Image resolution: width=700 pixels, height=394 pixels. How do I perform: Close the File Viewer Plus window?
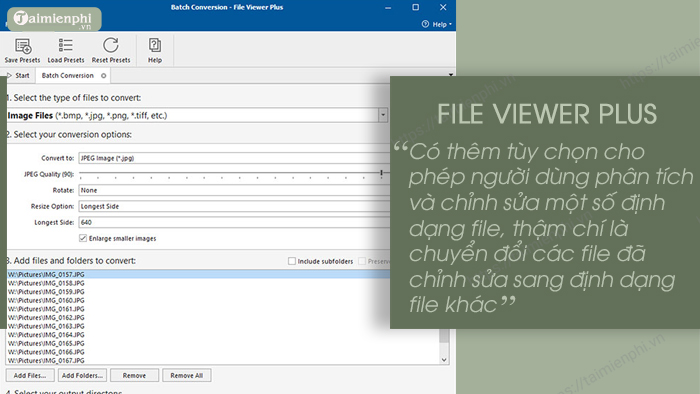(443, 7)
